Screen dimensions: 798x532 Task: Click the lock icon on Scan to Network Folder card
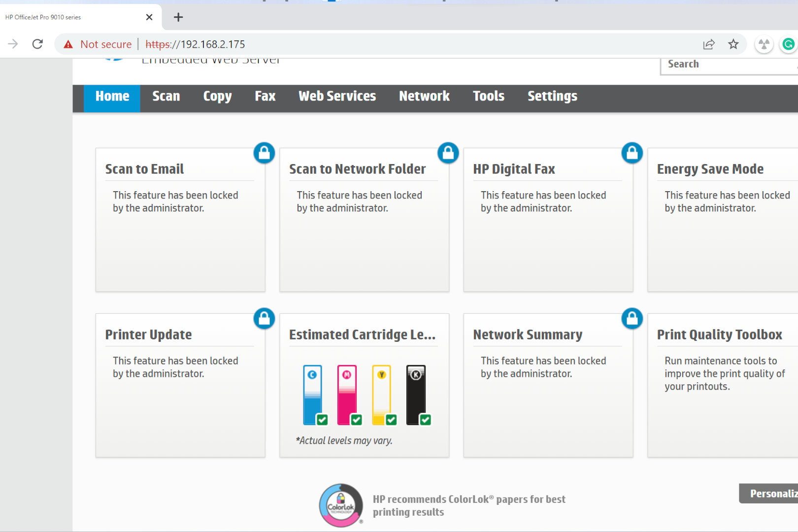pyautogui.click(x=448, y=153)
